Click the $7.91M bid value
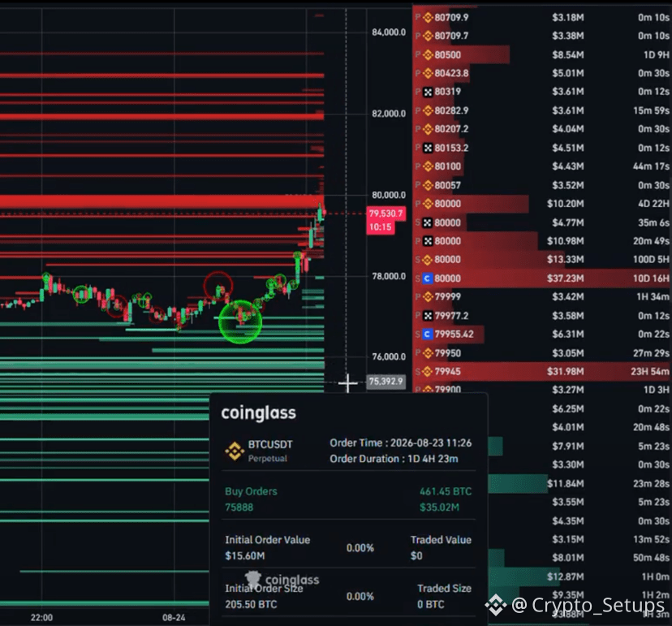The width and height of the screenshot is (672, 626). coord(568,447)
